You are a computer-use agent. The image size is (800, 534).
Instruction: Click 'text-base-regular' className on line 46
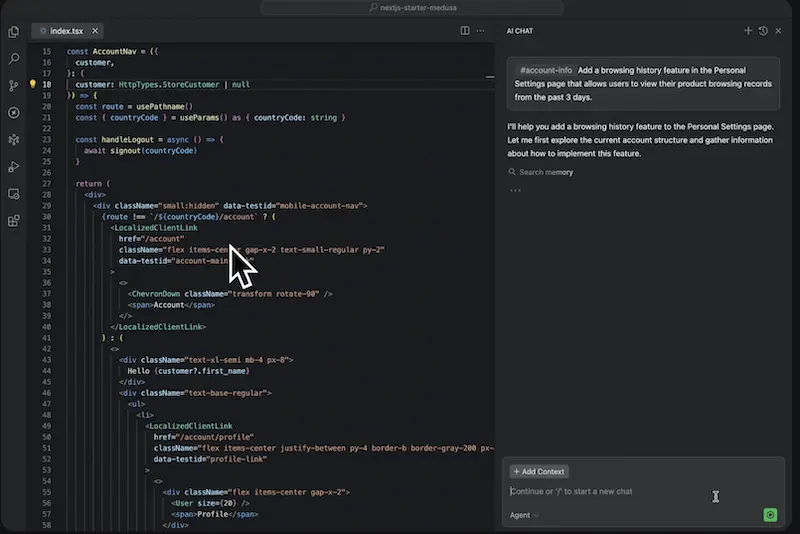click(228, 393)
